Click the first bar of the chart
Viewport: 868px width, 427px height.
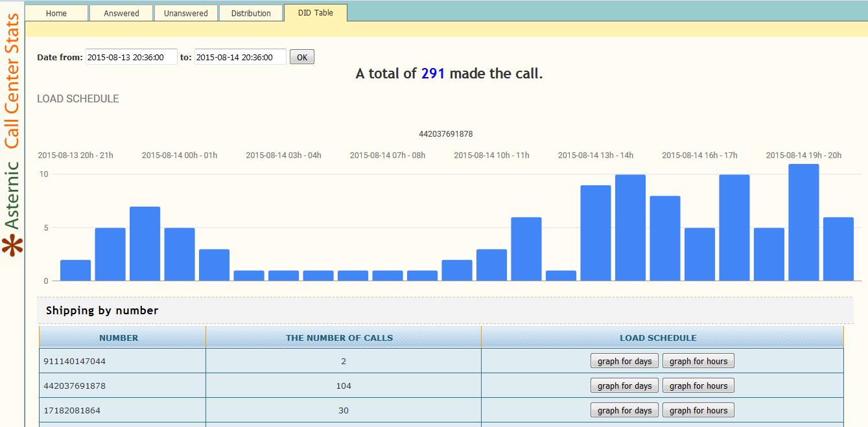pyautogui.click(x=76, y=270)
